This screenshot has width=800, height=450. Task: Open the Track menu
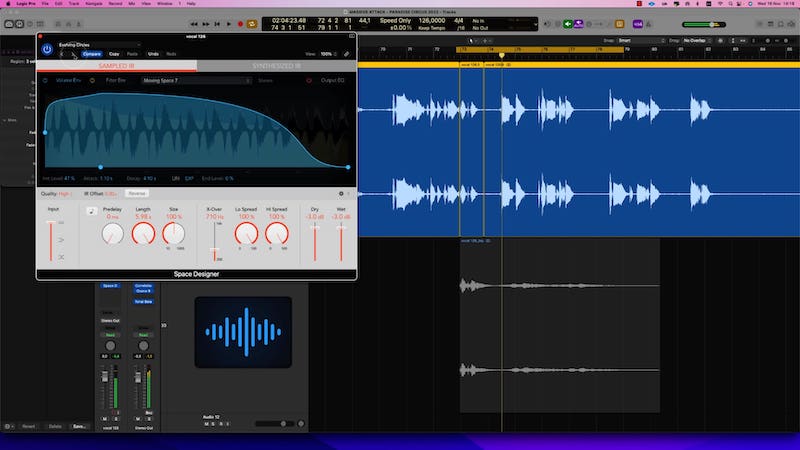(74, 4)
